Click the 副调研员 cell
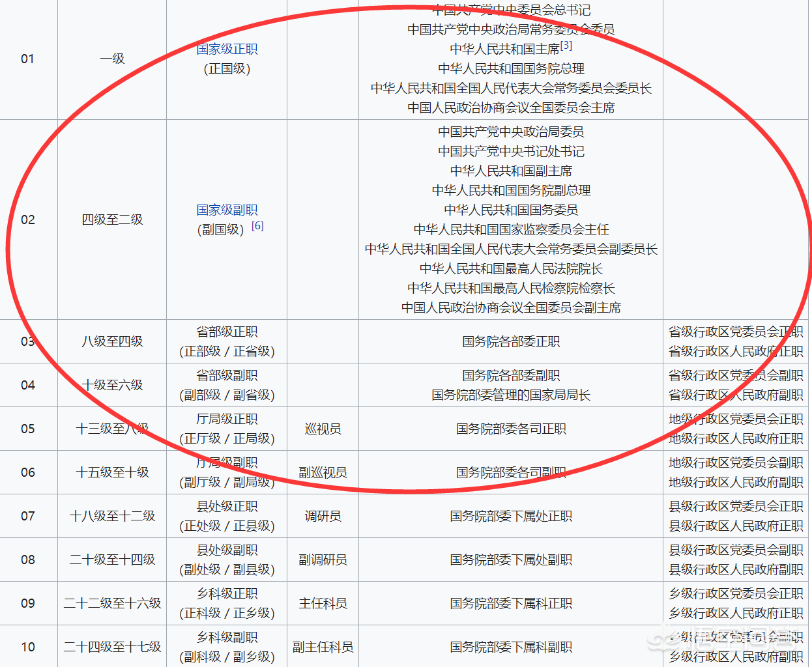 pyautogui.click(x=323, y=559)
